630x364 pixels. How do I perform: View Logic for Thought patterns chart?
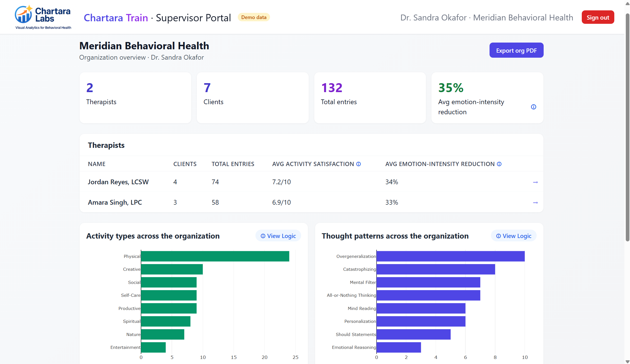click(514, 236)
